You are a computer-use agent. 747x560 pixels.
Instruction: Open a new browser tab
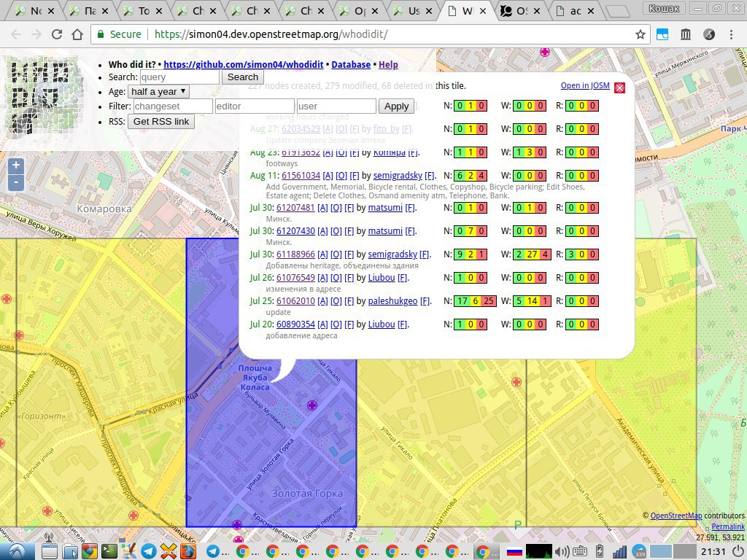[x=618, y=10]
